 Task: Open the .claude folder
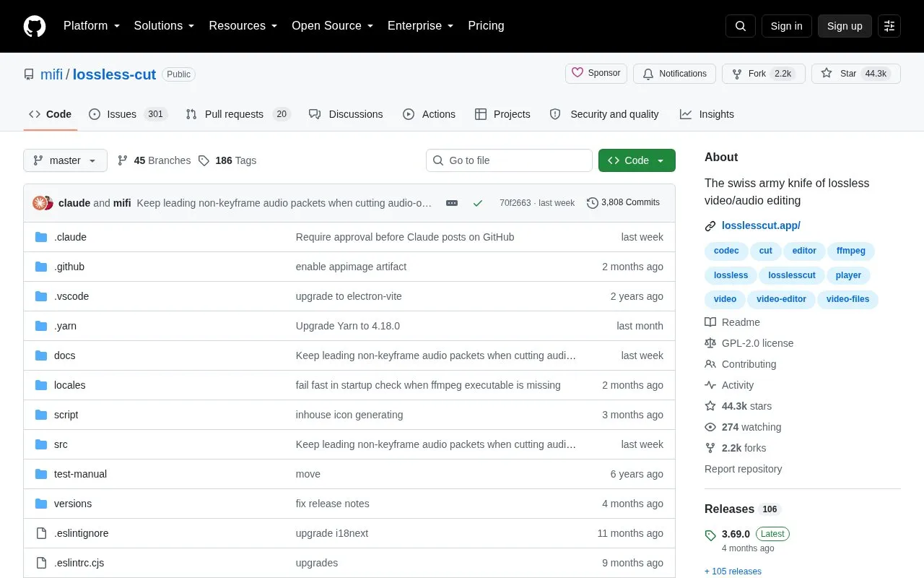point(70,237)
